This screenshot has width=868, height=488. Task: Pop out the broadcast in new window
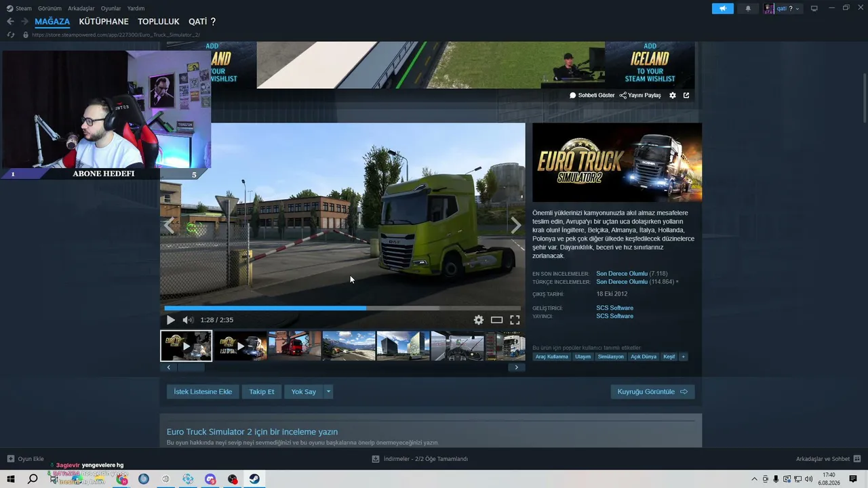[686, 96]
